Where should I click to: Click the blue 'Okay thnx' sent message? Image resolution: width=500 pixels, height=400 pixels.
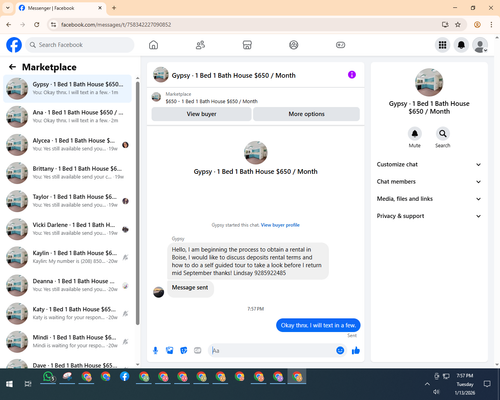pos(318,325)
